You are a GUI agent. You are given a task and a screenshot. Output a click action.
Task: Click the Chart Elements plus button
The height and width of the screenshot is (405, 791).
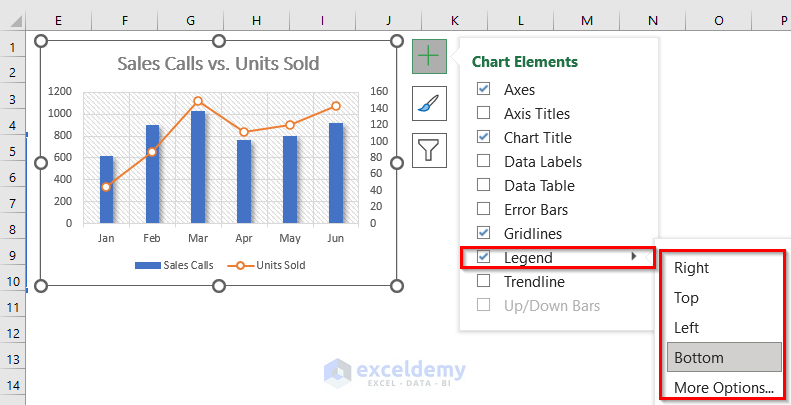click(429, 56)
